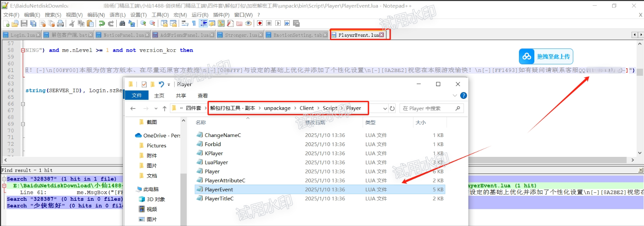The image size is (644, 226).
Task: Toggle the indent guide toolbar button
Action: [x=203, y=24]
